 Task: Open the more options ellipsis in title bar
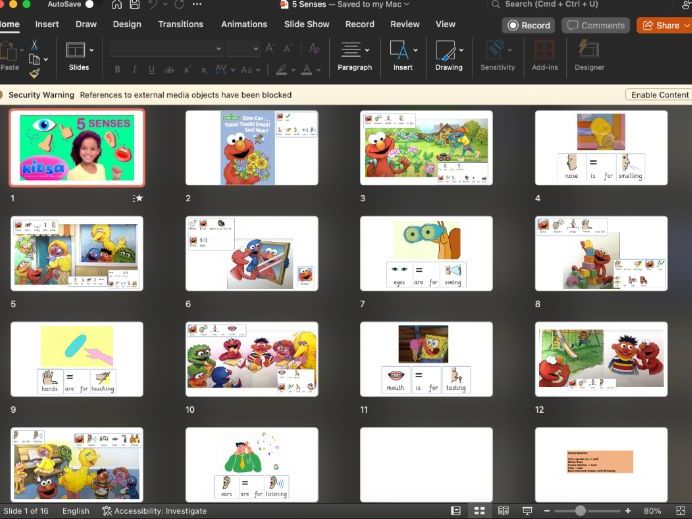pyautogui.click(x=197, y=4)
